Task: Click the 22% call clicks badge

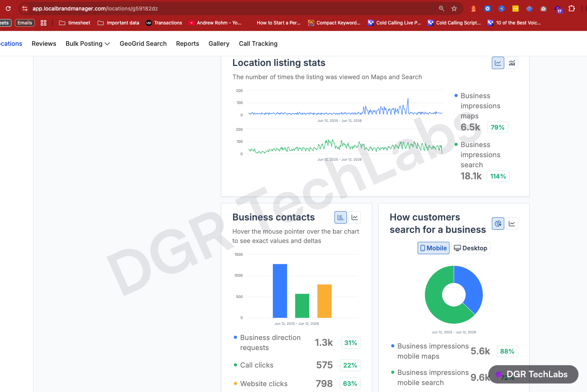Action: 350,365
